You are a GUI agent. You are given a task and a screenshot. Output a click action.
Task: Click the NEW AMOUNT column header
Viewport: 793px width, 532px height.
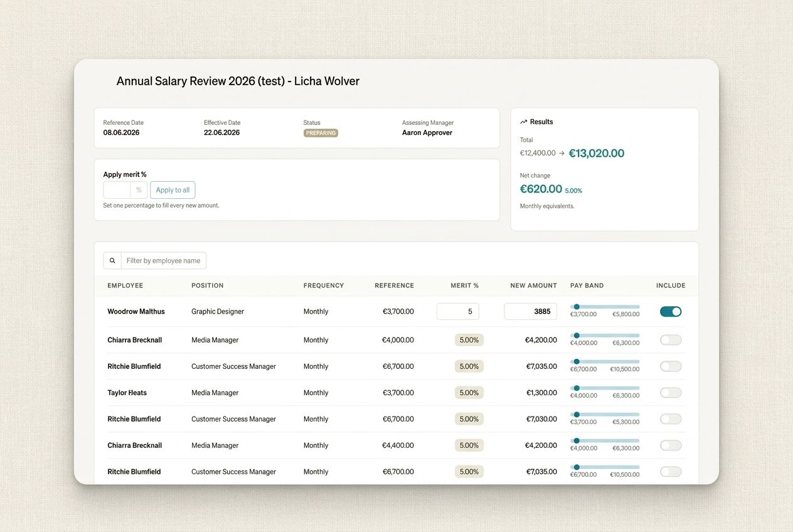tap(534, 285)
